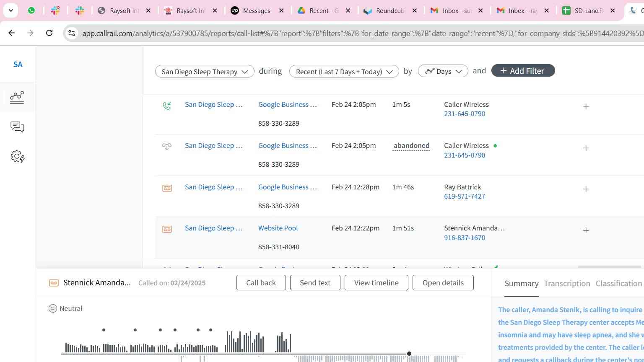The width and height of the screenshot is (644, 362).
Task: Click the first highlight dot above the waveform
Action: 104,330
